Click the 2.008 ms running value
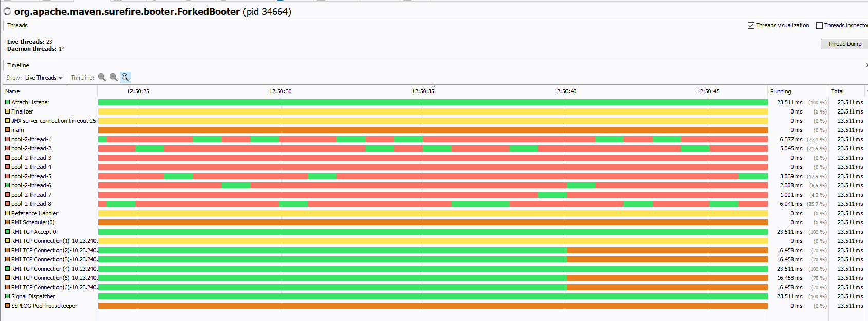 point(791,185)
